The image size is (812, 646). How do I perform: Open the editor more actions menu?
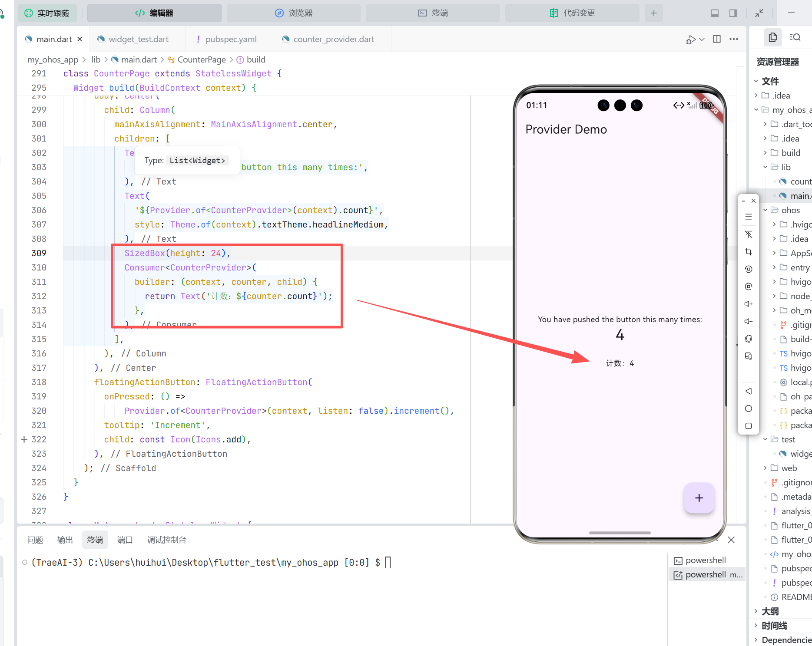tap(734, 39)
